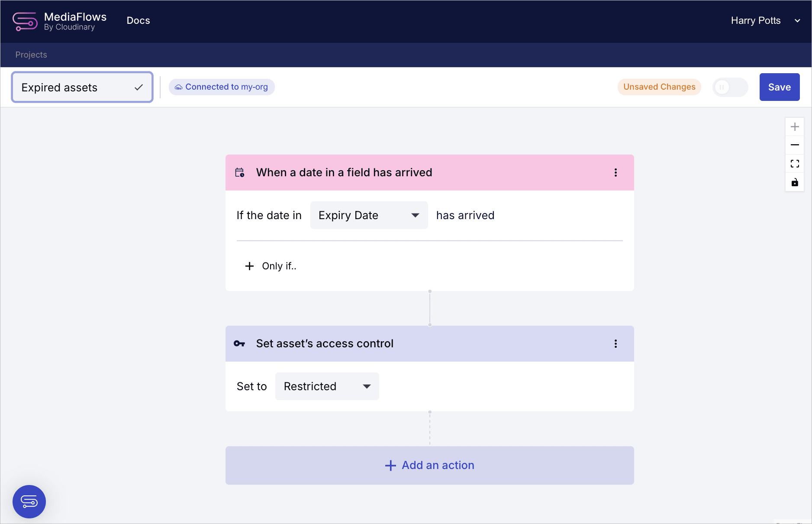Click the Expired assets name input field
812x524 pixels.
[74, 87]
